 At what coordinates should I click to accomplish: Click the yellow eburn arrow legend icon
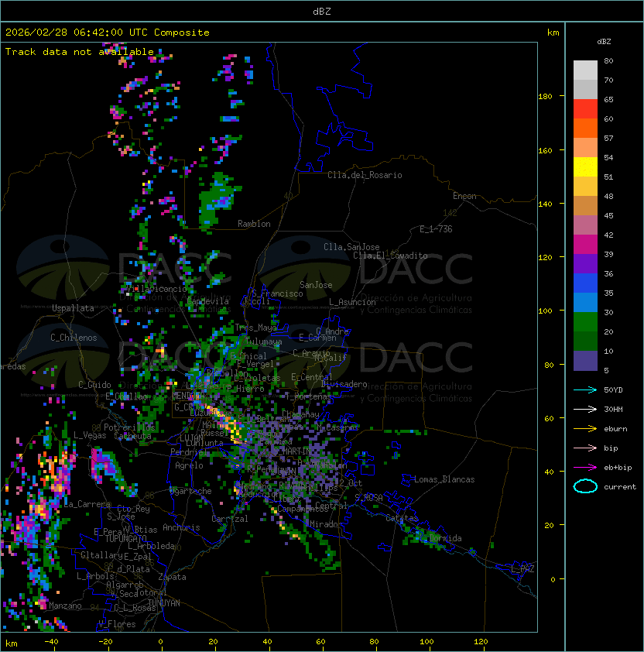[585, 429]
